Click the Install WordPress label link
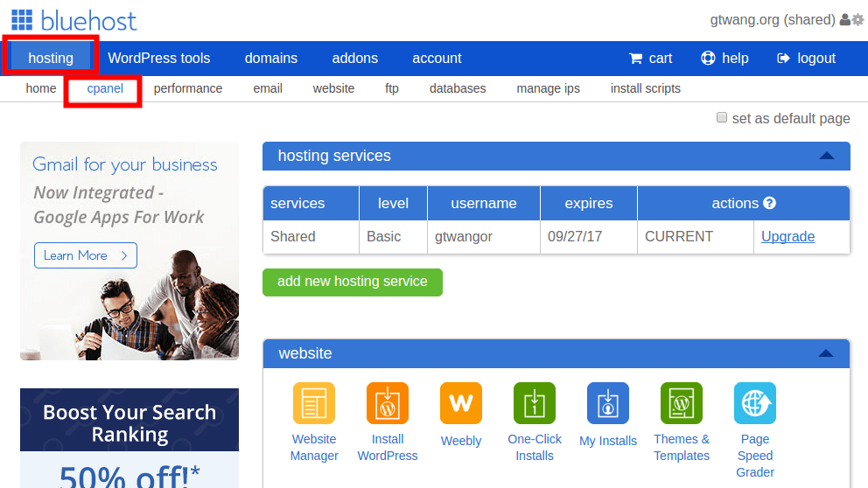Image resolution: width=868 pixels, height=488 pixels. [x=388, y=448]
